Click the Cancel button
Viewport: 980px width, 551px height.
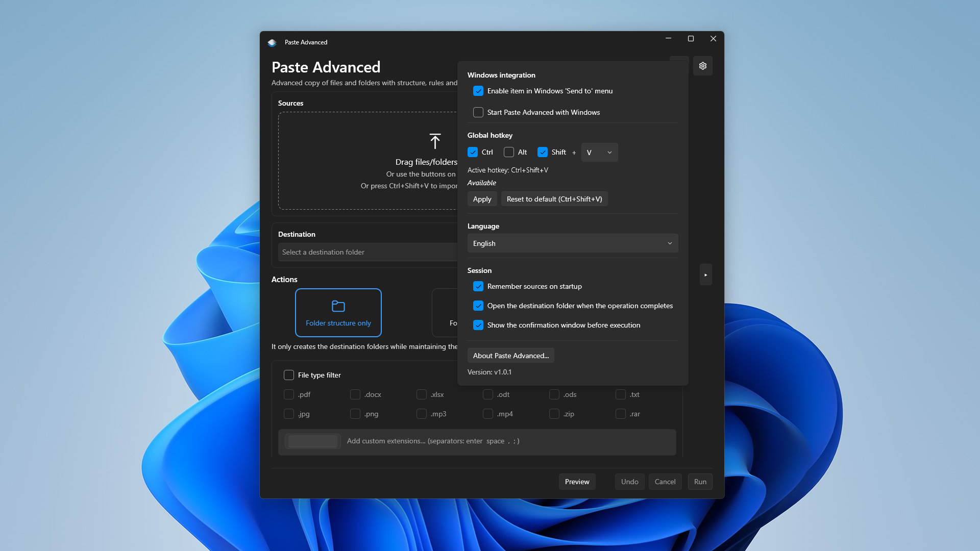point(665,482)
